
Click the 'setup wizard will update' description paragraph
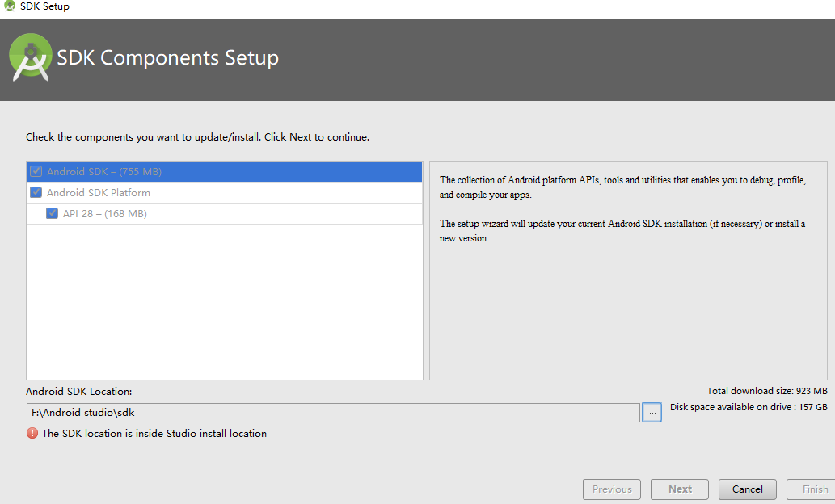(x=622, y=231)
